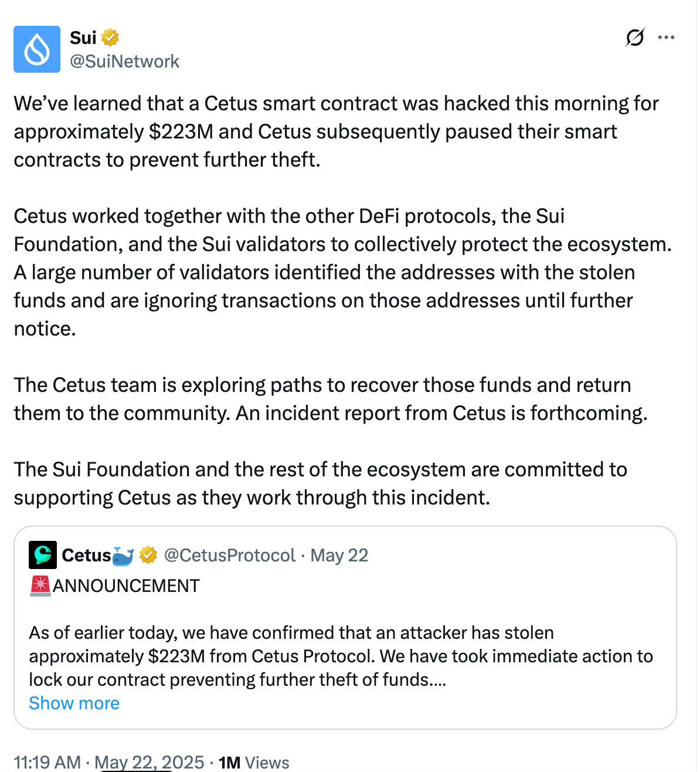This screenshot has width=700, height=772.
Task: Click the Cetus name in quoted post
Action: 86,555
